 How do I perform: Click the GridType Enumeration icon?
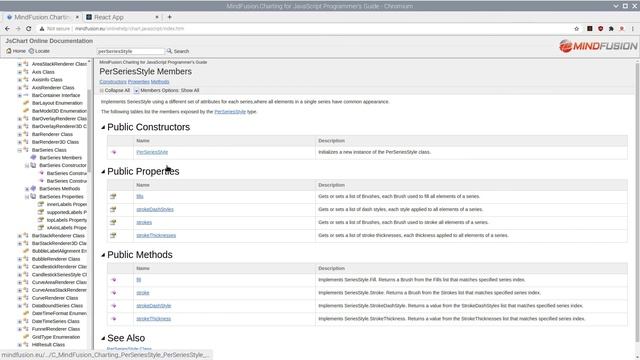pos(26,337)
